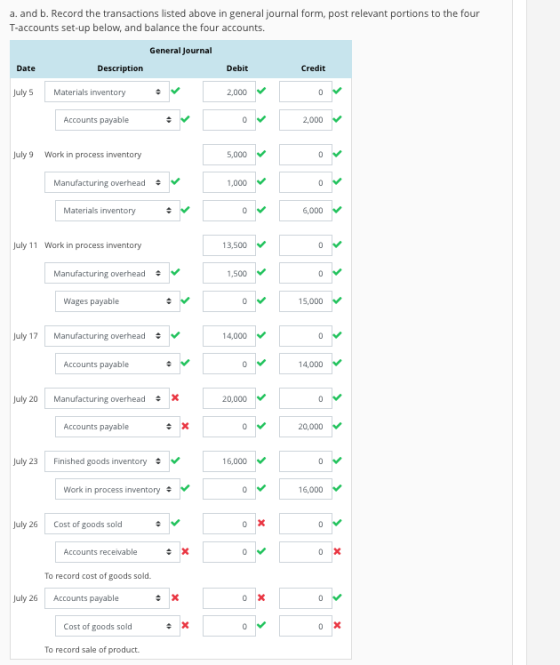The height and width of the screenshot is (665, 560).
Task: Click the July 26 Cost of goods sold debit field
Action: tap(229, 524)
